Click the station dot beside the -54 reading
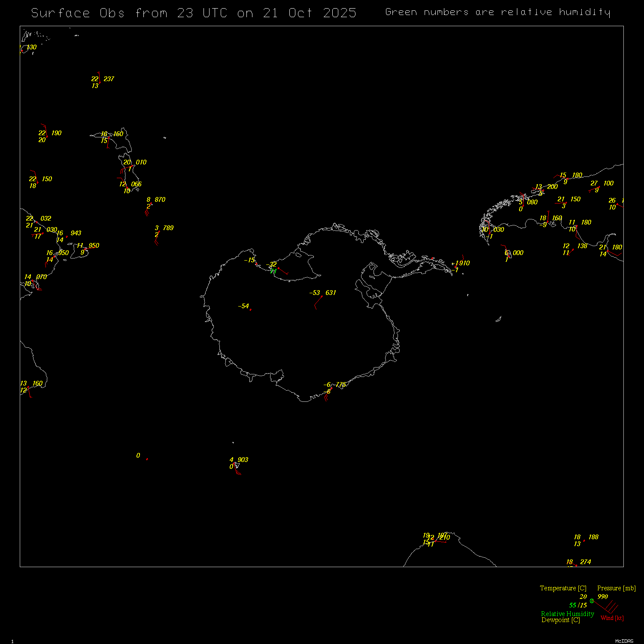Screen dimensions: 644x644 [x=250, y=310]
